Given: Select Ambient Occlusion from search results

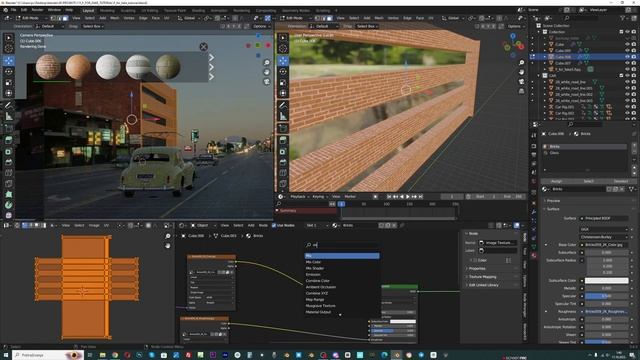Looking at the screenshot, I should [x=342, y=287].
